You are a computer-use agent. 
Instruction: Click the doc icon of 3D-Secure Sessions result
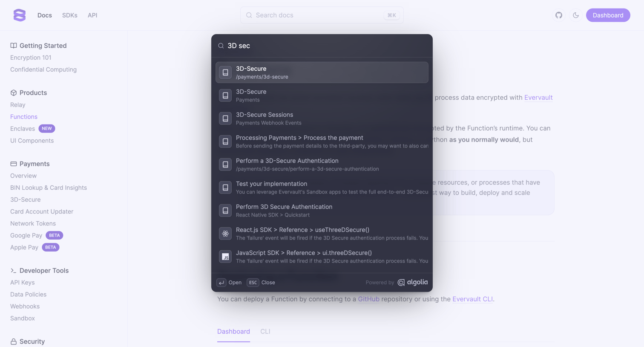[225, 119]
